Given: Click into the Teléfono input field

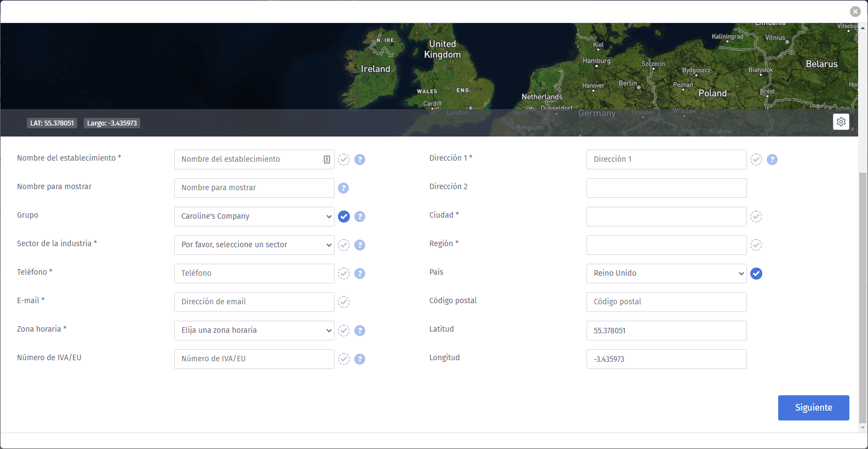Looking at the screenshot, I should [x=254, y=274].
